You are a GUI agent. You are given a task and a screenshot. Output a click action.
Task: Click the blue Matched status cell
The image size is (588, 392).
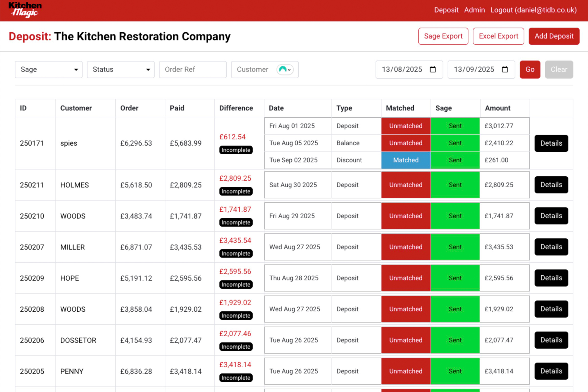pyautogui.click(x=405, y=160)
